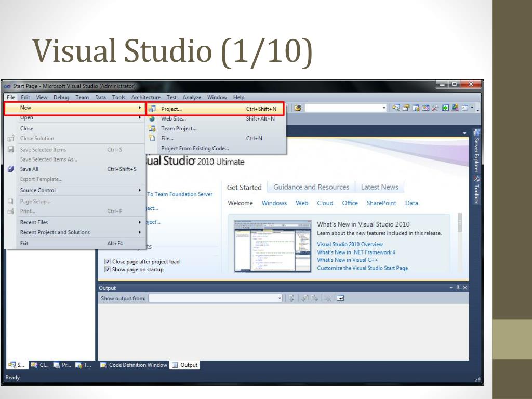The height and width of the screenshot is (399, 532).
Task: Click inside the toolbar search input field
Action: pyautogui.click(x=343, y=108)
